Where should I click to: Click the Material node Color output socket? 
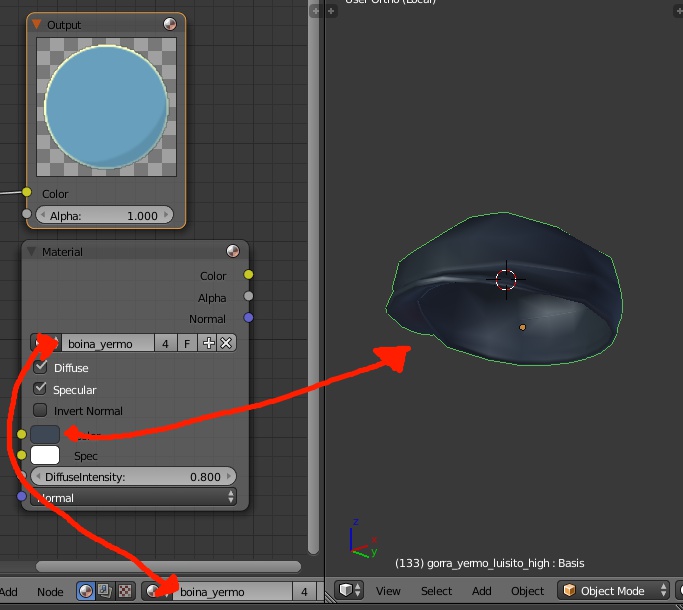[x=248, y=274]
